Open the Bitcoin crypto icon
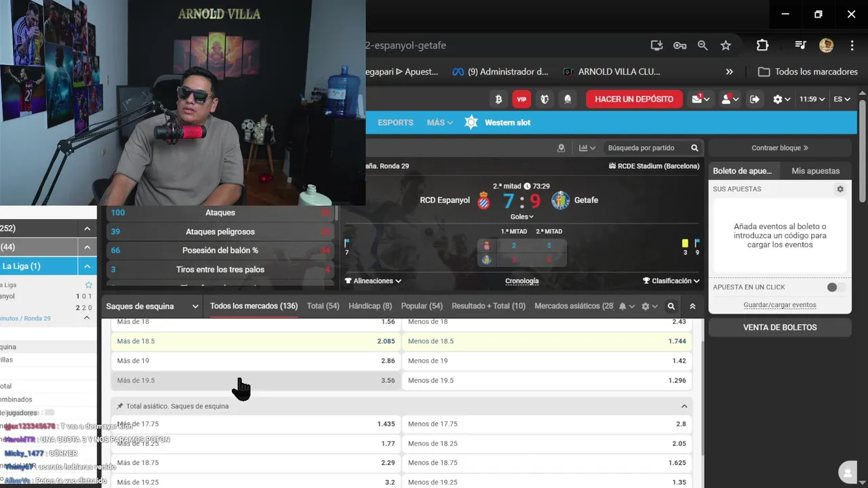Image resolution: width=868 pixels, height=488 pixels. point(498,99)
